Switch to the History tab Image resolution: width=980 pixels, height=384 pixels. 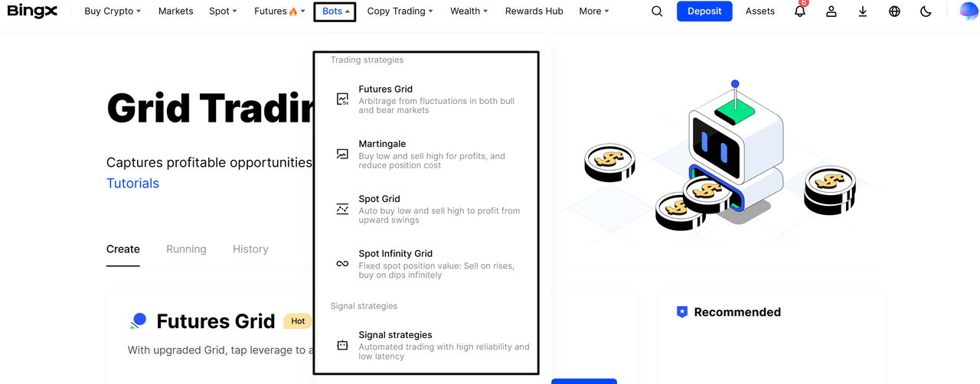point(250,249)
